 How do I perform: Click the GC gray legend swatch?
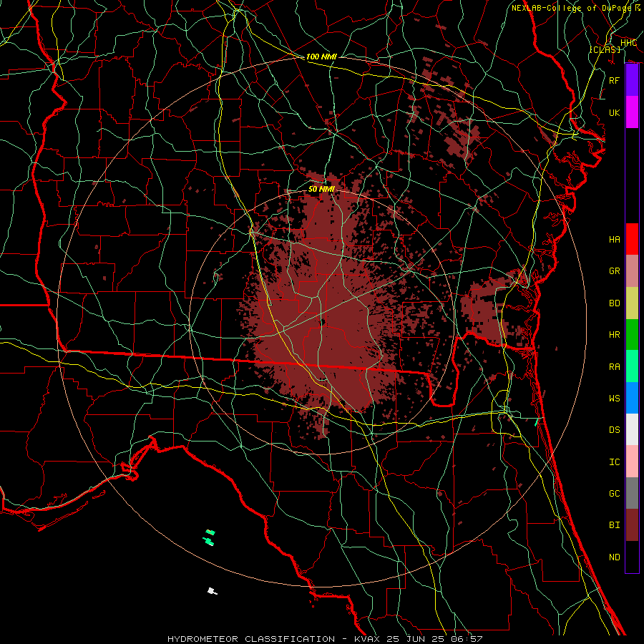tap(632, 493)
